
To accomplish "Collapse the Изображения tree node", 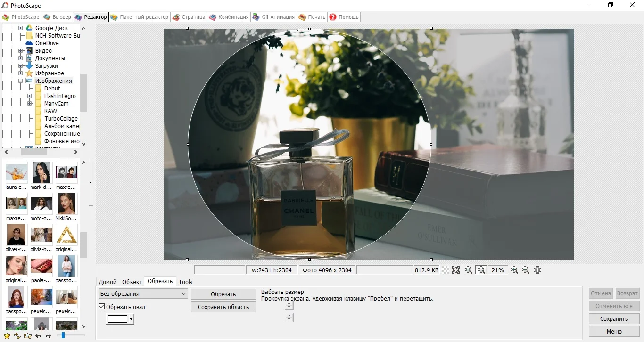I will pos(20,81).
